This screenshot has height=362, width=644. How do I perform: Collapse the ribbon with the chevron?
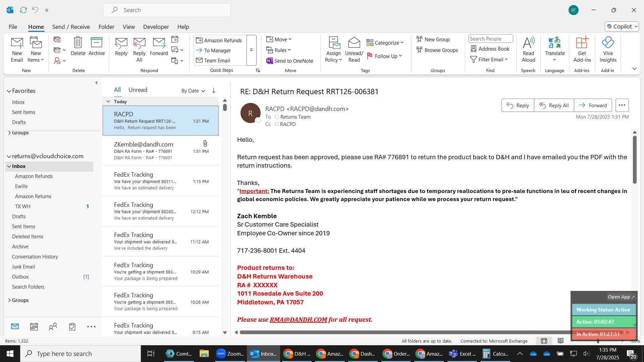(635, 69)
